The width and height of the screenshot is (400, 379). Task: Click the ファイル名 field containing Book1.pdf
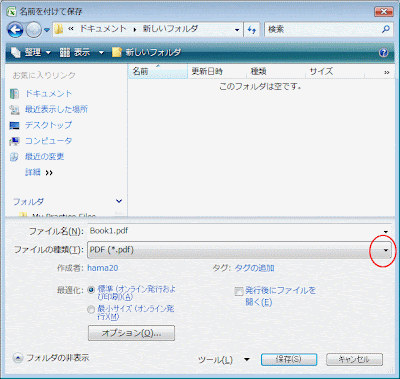tap(234, 231)
